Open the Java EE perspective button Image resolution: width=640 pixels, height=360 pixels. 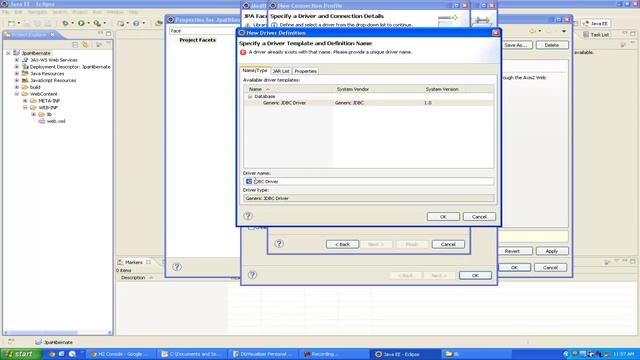pos(596,24)
